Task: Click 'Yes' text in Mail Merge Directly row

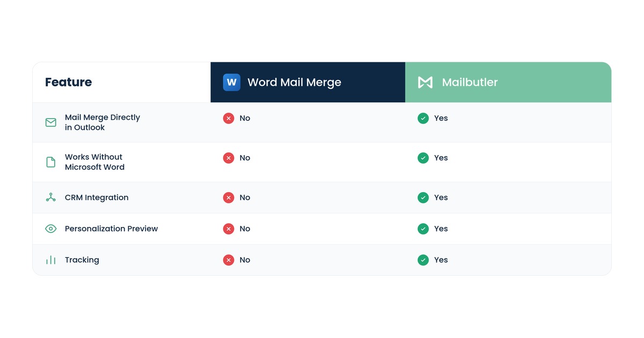Action: [441, 118]
